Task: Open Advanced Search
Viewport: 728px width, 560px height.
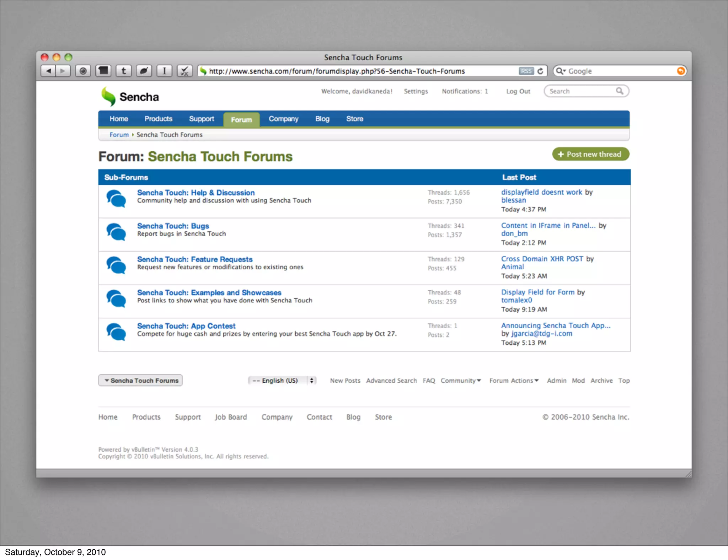Action: [x=391, y=381]
